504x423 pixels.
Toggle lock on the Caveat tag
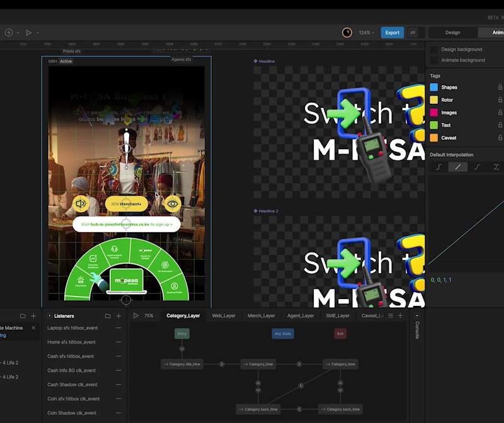click(x=500, y=138)
